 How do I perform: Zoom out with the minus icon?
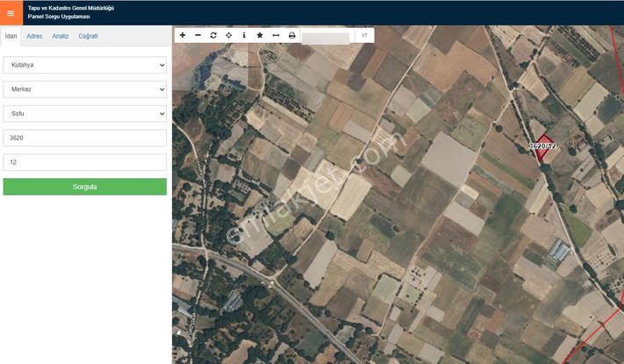point(197,35)
